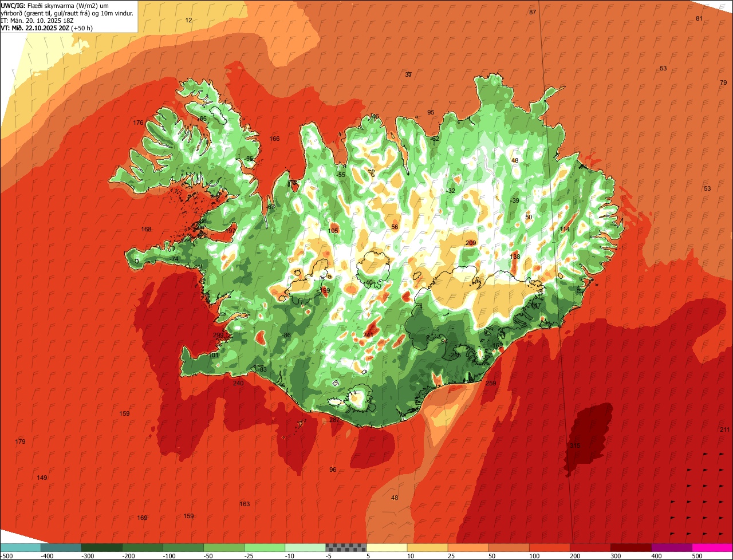Pick the light orange 25 legend swatch
The height and width of the screenshot is (560, 733).
pyautogui.click(x=467, y=547)
